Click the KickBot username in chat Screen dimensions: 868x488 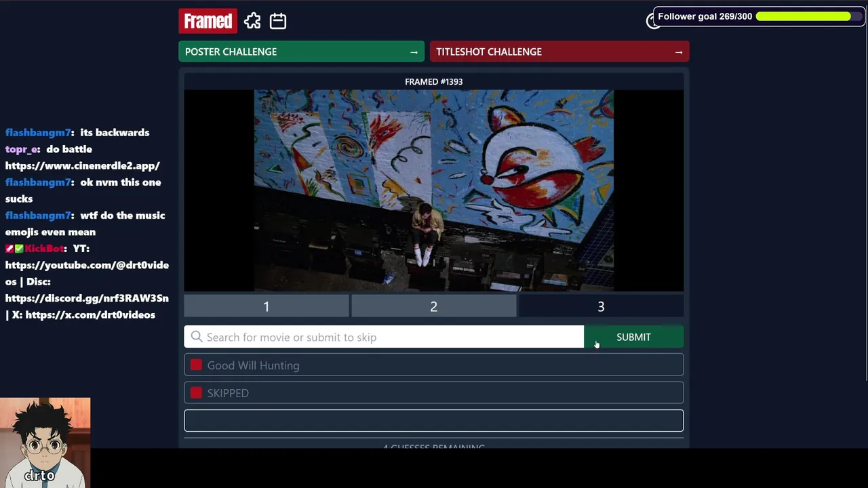[45, 248]
